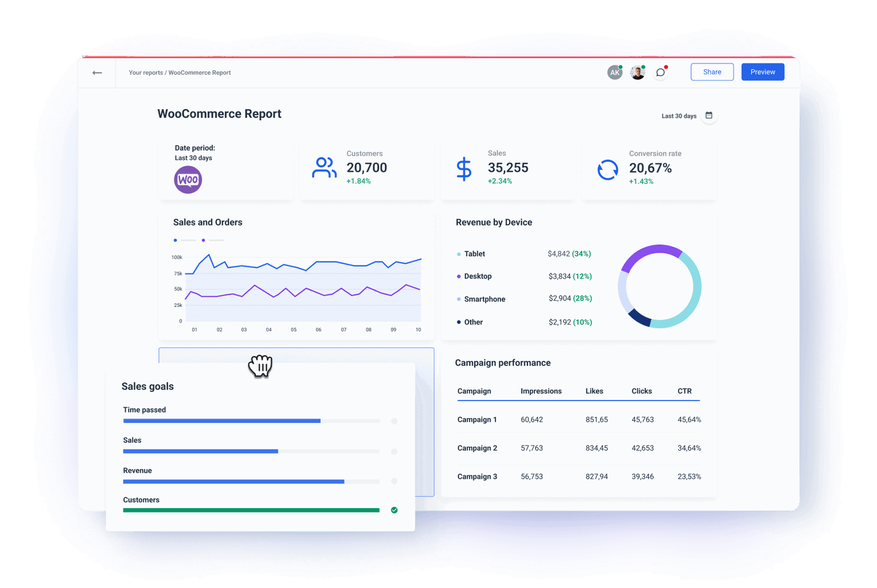
Task: Open the calendar date picker icon
Action: click(x=709, y=115)
